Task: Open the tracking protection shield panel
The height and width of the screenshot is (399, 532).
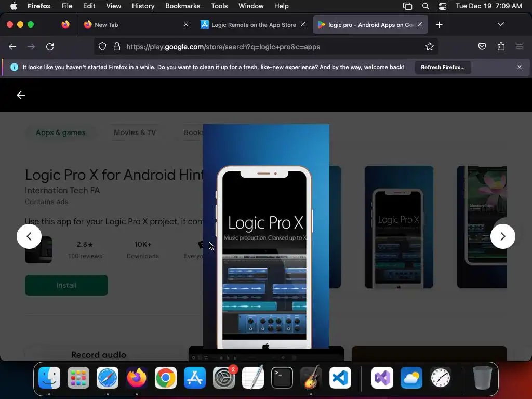Action: [102, 47]
